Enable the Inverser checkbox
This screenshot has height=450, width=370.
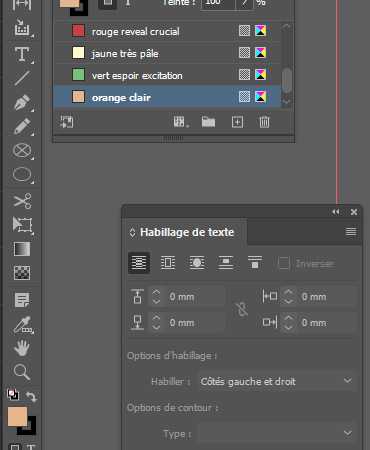click(284, 263)
